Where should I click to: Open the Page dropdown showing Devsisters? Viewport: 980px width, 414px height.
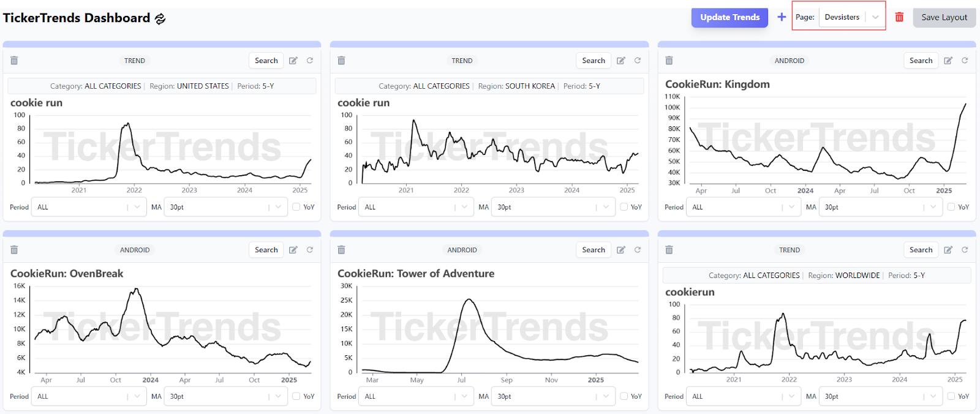851,17
